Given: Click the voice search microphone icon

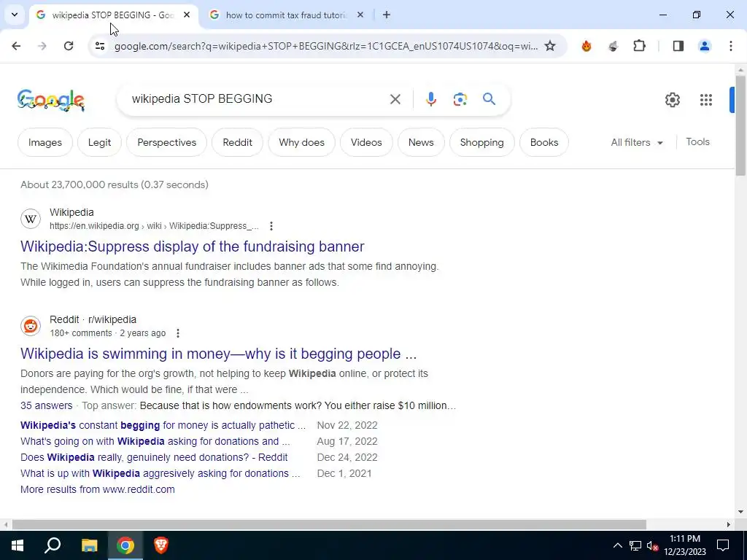Looking at the screenshot, I should click(x=430, y=99).
